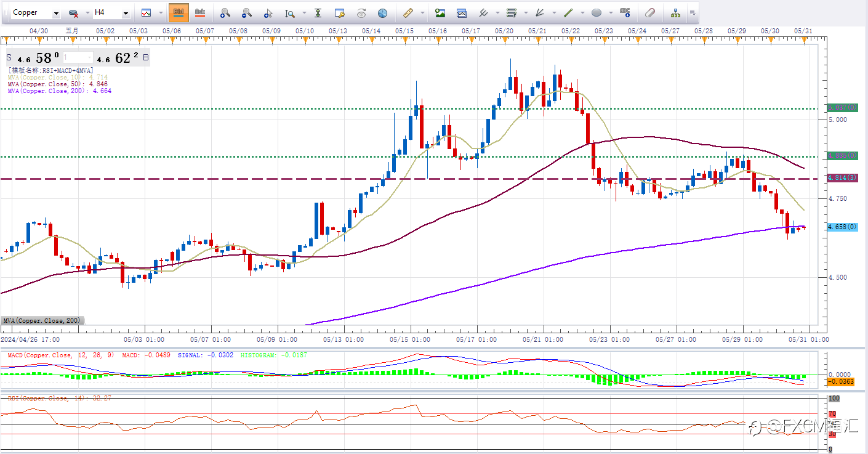Click the zoom out magnifier icon
868x454 pixels.
pyautogui.click(x=246, y=12)
